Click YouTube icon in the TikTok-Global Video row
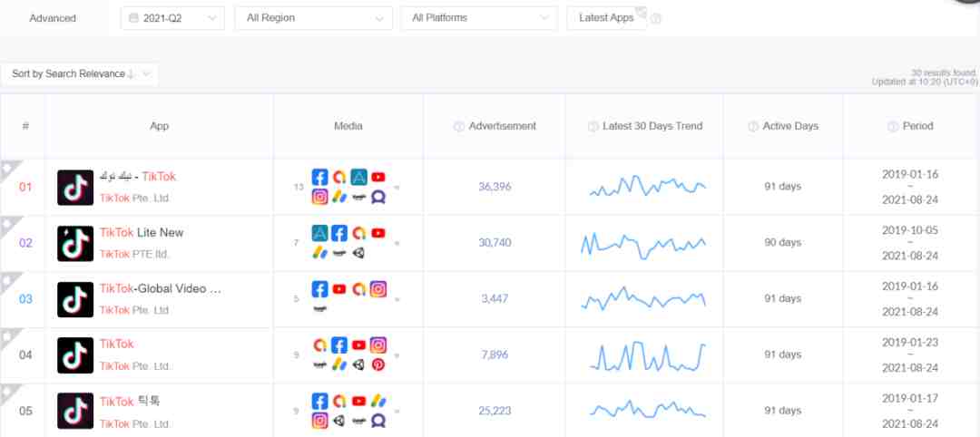Viewport: 980px width, 437px height. pos(339,289)
